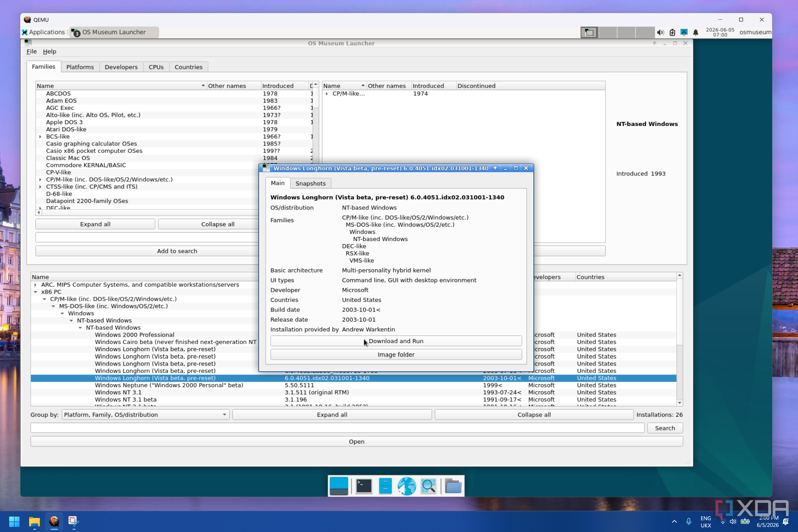Open the File menu

click(31, 52)
